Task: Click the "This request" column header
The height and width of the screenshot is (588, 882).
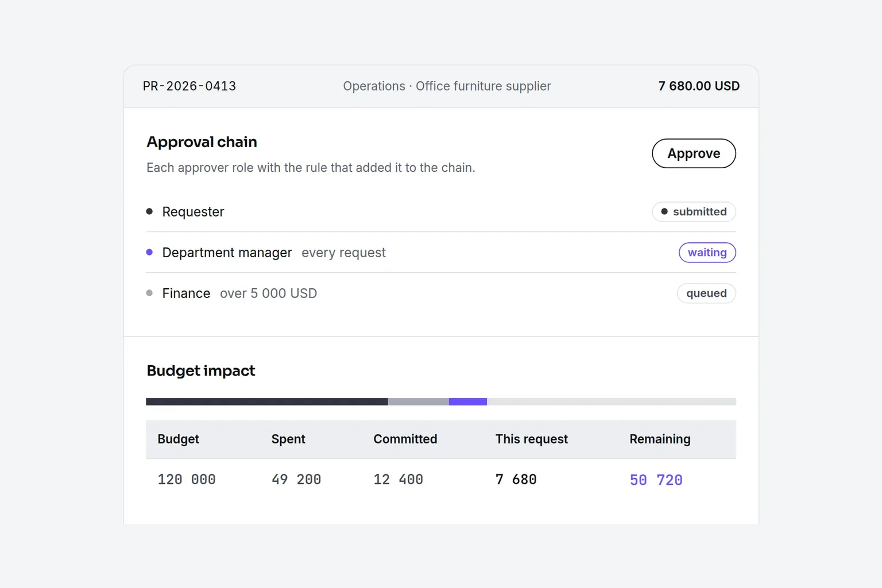Action: 532,439
